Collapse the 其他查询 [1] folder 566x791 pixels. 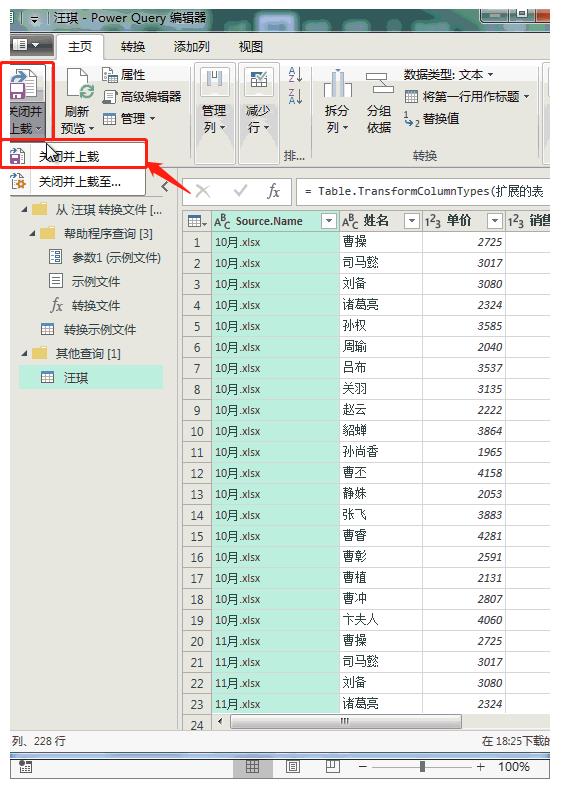pos(24,354)
